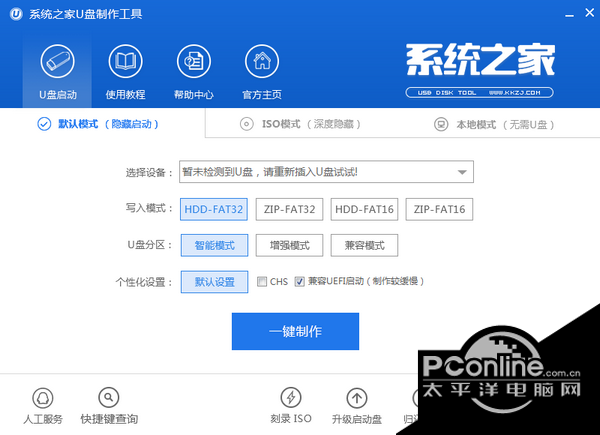This screenshot has width=600, height=435.
Task: Choose ZIP-FAT32 write mode
Action: 289,209
